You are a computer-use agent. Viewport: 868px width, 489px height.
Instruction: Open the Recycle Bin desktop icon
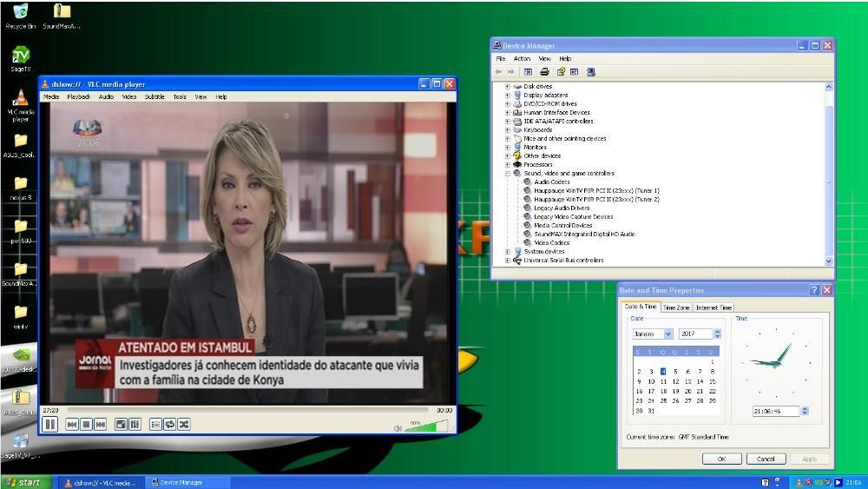click(21, 16)
